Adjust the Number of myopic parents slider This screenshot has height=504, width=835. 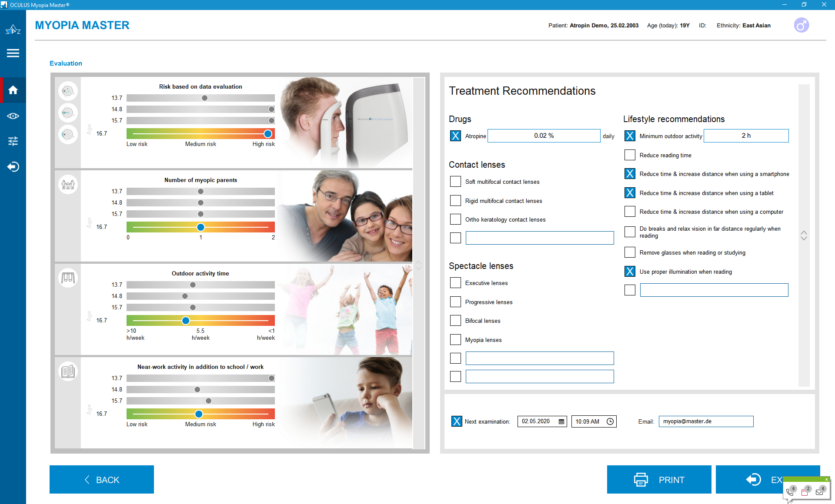[200, 227]
